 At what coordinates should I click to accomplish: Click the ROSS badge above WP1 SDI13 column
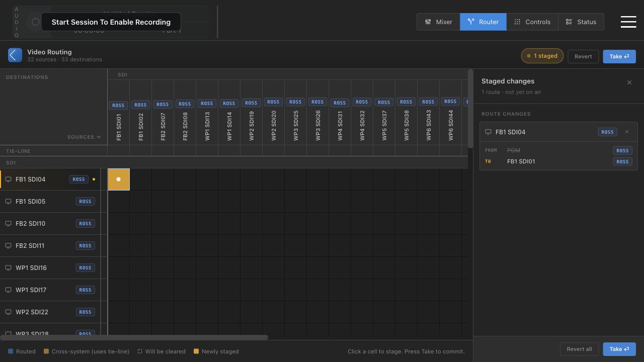207,103
